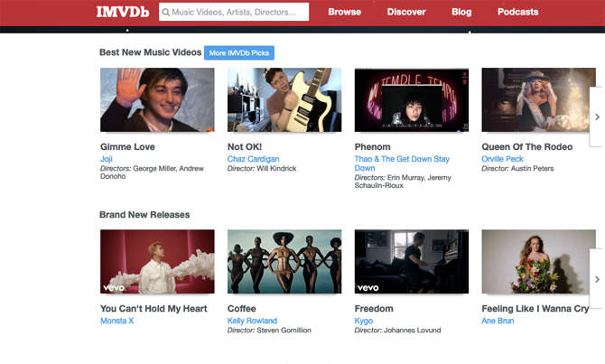This screenshot has height=364, width=605.
Task: Advance Brand New Releases carousel arrow
Action: pos(597,279)
